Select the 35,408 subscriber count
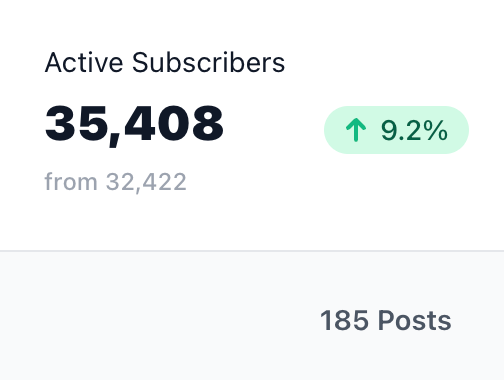504x380 pixels. click(134, 125)
